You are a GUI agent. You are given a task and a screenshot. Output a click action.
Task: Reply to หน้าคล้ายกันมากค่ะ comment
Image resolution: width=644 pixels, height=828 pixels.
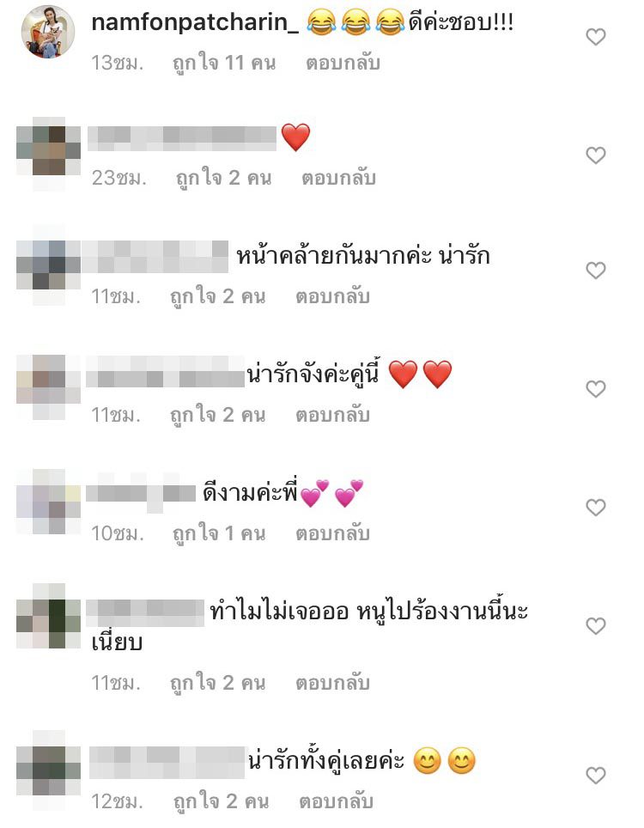pos(332,296)
